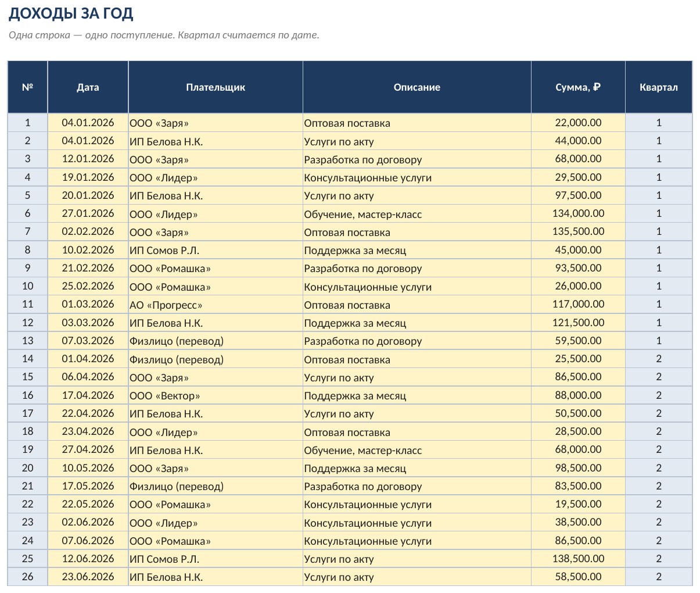700x593 pixels.
Task: Click the date 23.04.2026
Action: (x=88, y=431)
